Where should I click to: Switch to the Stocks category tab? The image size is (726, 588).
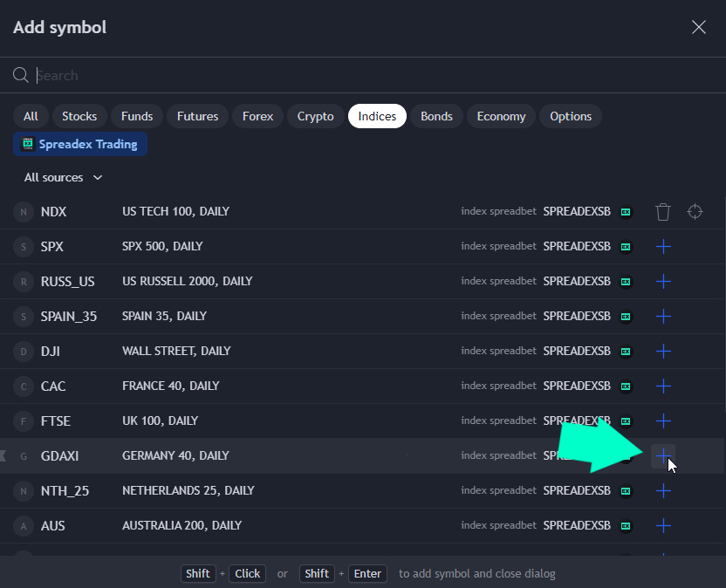pos(79,116)
